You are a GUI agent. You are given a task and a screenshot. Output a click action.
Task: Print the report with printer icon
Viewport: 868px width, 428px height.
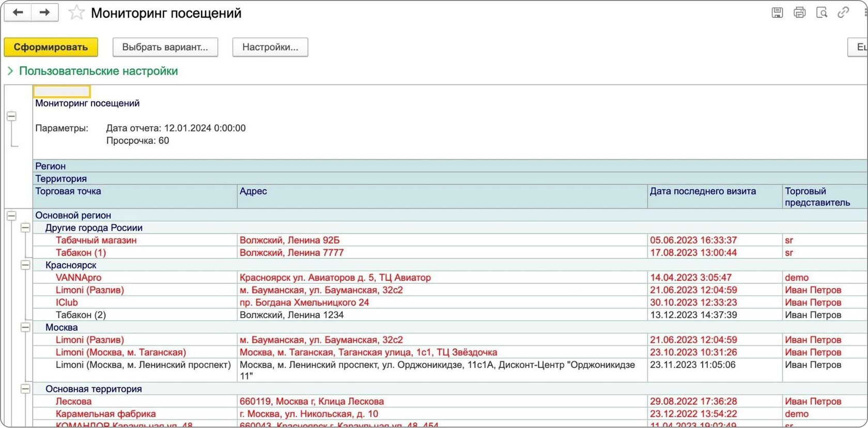[x=799, y=12]
